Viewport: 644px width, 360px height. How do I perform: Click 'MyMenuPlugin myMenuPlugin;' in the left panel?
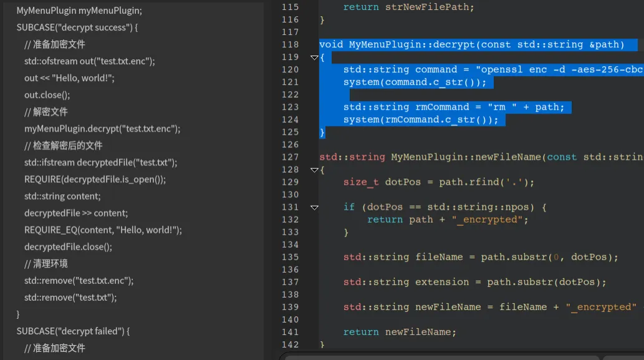pos(79,11)
